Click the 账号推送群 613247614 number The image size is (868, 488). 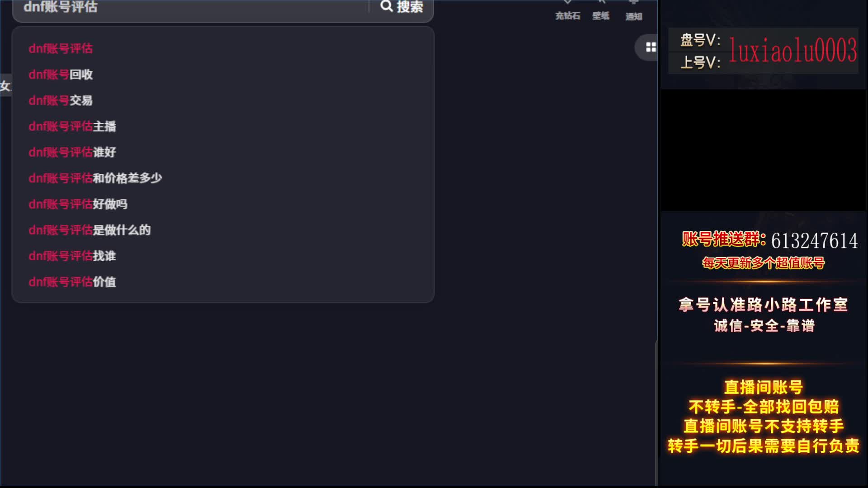814,240
